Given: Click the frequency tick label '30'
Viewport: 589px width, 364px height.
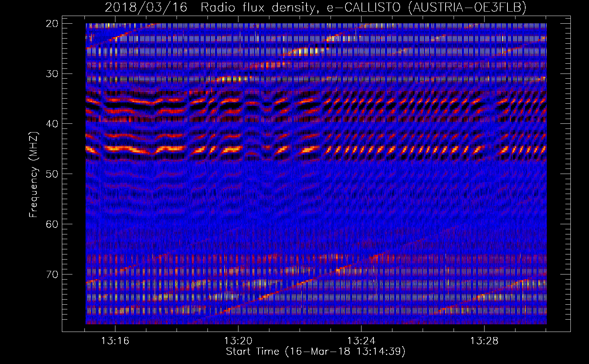Looking at the screenshot, I should point(52,74).
